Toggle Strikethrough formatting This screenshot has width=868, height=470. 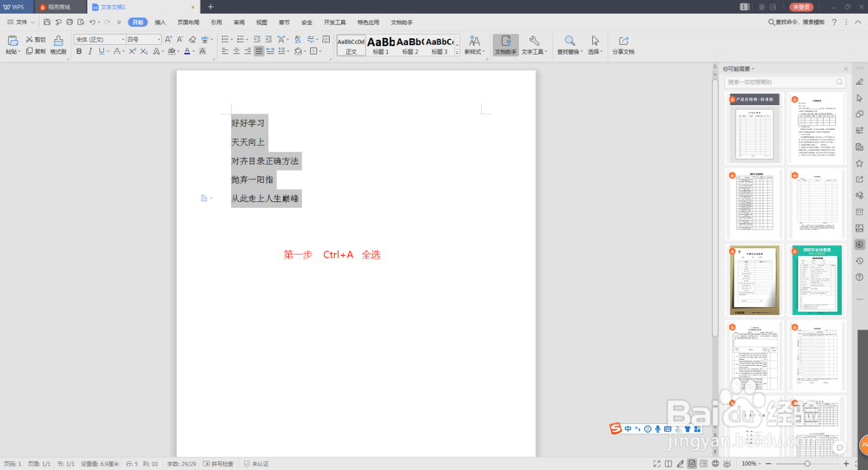pos(117,51)
